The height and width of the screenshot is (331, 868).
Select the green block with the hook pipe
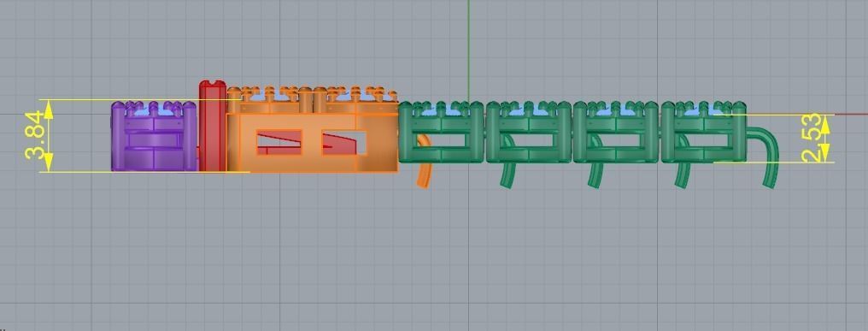703,132
